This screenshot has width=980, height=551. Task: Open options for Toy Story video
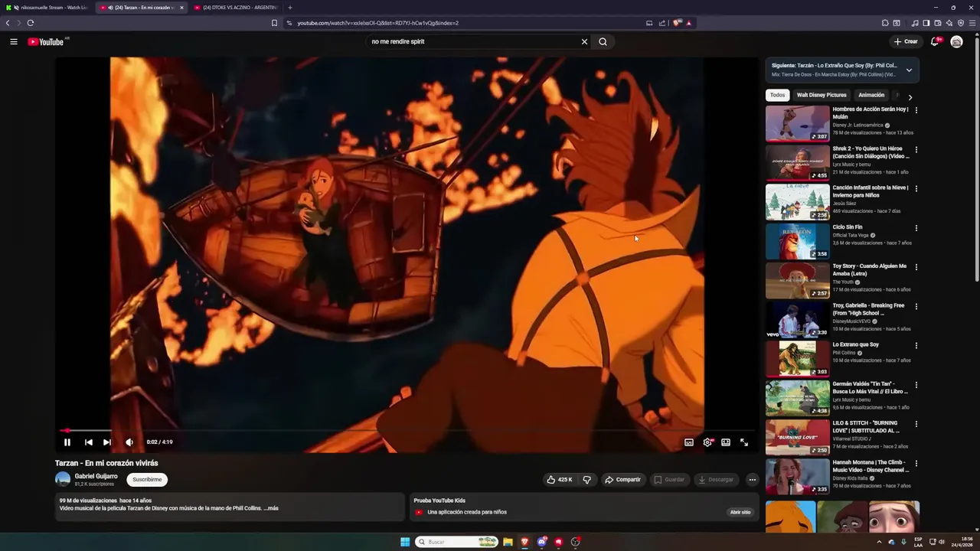point(916,267)
